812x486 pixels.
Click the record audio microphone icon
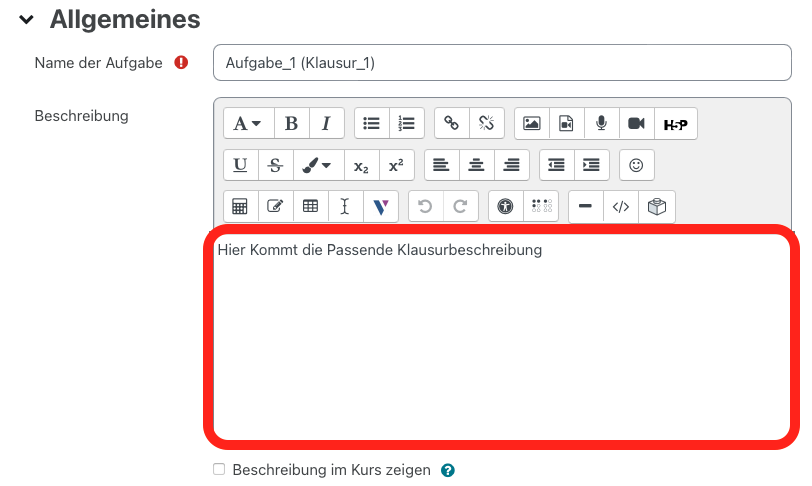601,123
